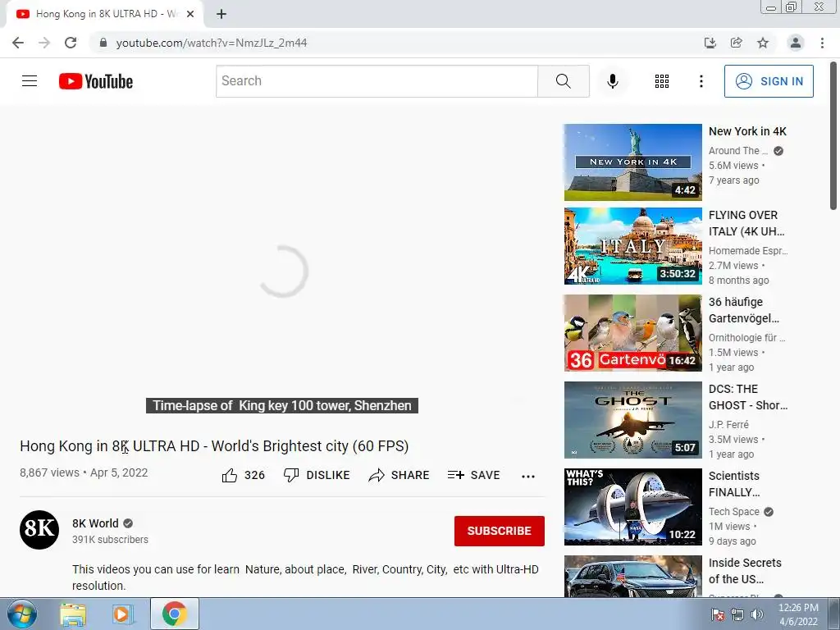Image resolution: width=840 pixels, height=630 pixels.
Task: Open the volume speaker tray icon
Action: [757, 614]
